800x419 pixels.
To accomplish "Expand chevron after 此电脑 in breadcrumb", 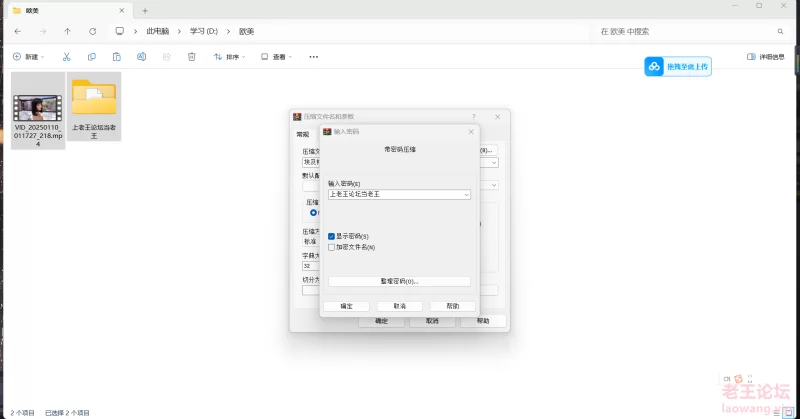I will 179,31.
